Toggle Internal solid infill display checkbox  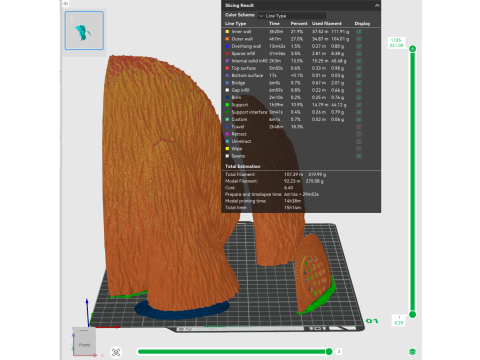359,61
